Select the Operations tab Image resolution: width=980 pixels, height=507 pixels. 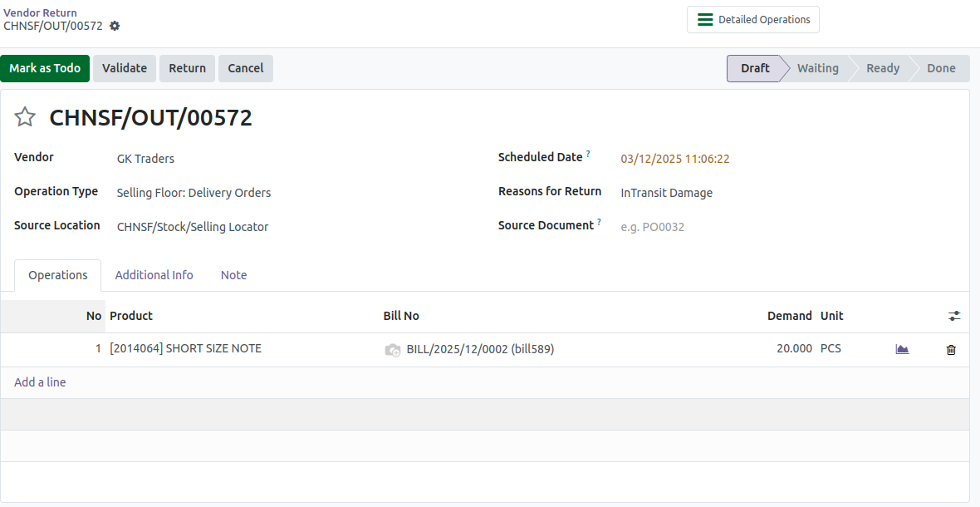[x=57, y=275]
